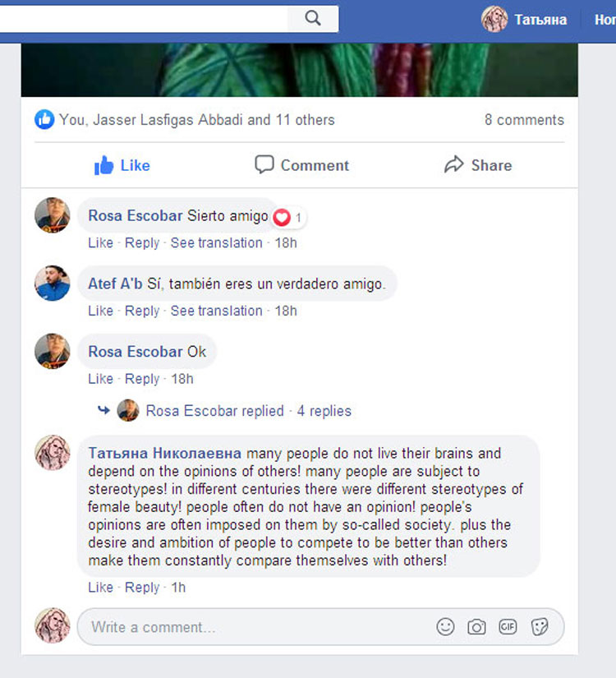Screen dimensions: 616x678
Task: Open Татьяна profile picture in top bar
Action: [494, 19]
